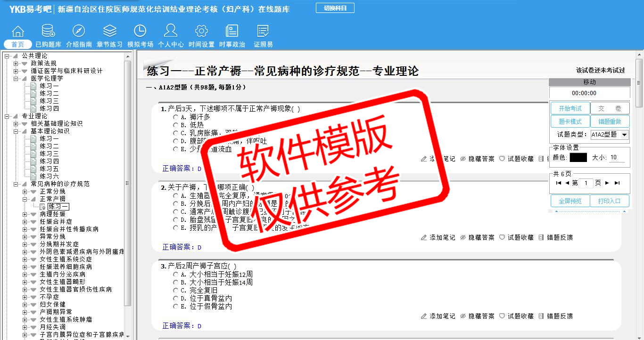Click the 介绍指南 compass icon

point(79,32)
